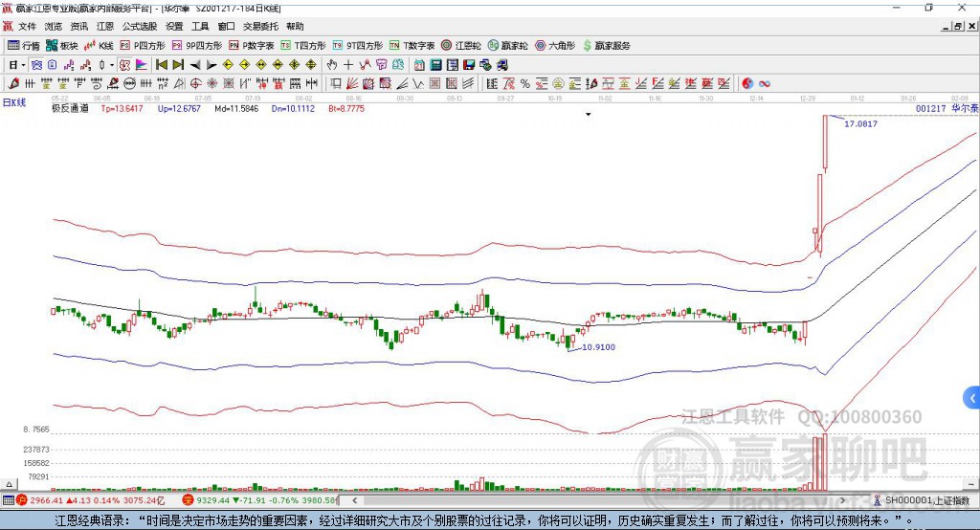Click the save floppy disk icon
The width and height of the screenshot is (980, 530).
[x=469, y=65]
